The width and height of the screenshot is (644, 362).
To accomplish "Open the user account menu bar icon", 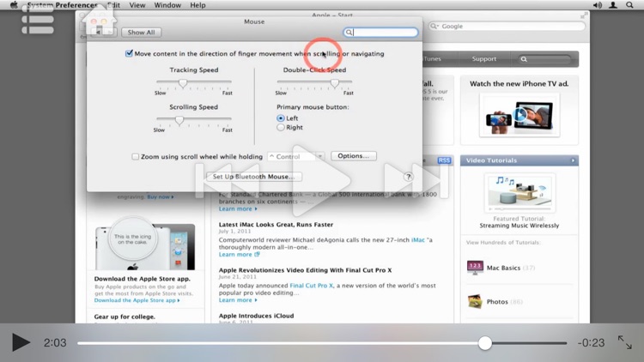I will 613,5.
